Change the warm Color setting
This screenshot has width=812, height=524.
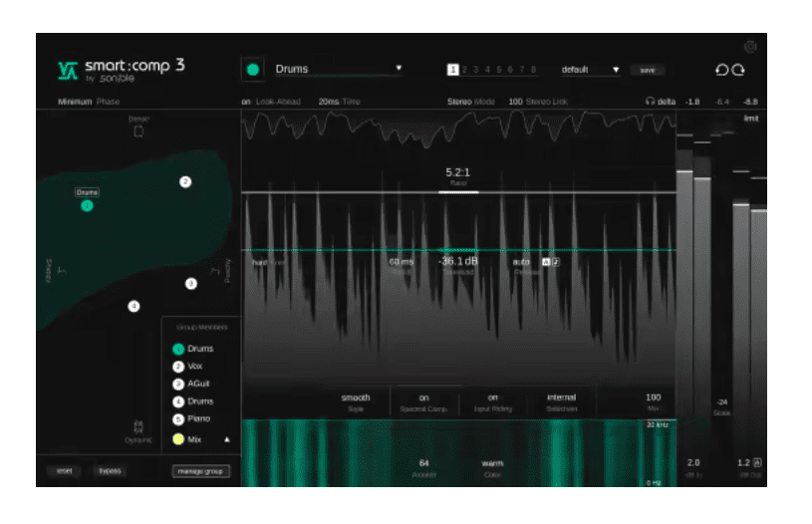click(492, 463)
